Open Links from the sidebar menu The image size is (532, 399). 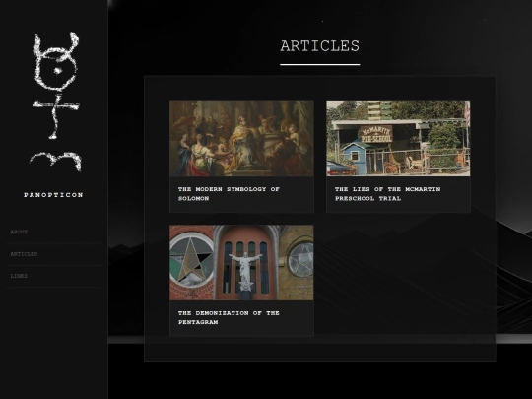tap(19, 276)
